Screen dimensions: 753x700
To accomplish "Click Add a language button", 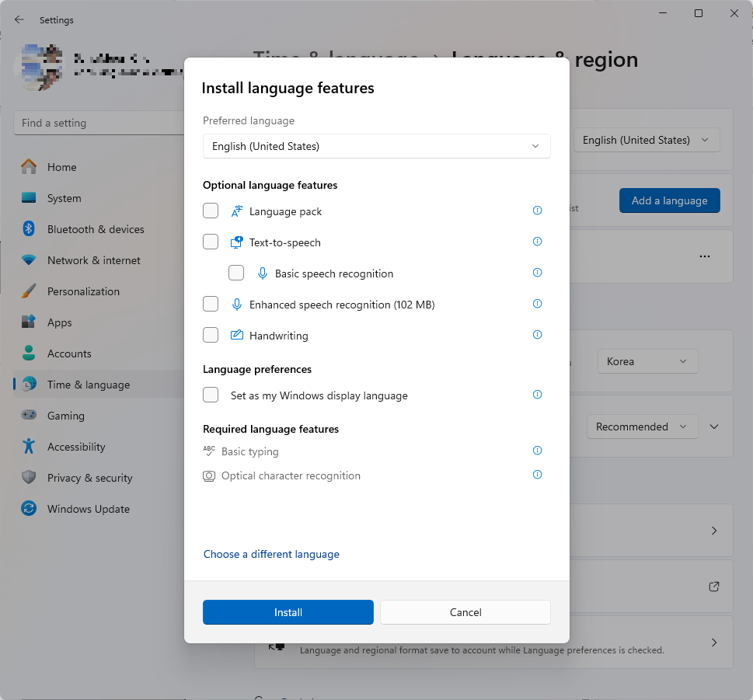I will point(669,200).
